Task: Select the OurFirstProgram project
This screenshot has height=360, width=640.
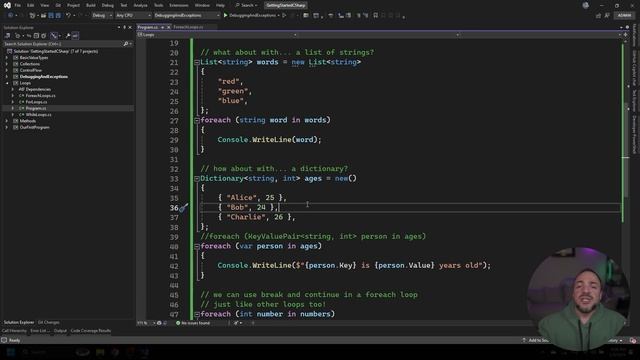Action: (x=34, y=127)
